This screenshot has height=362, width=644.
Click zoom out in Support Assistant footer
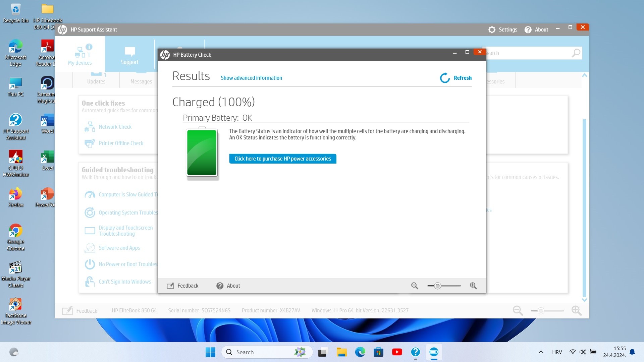pyautogui.click(x=518, y=310)
